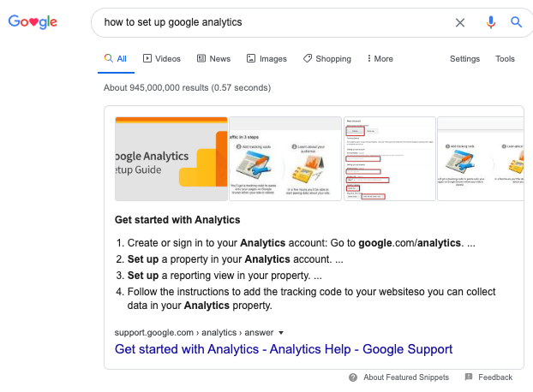Screen dimensions: 533x392
Task: Go to the Shopping tab
Action: (x=326, y=59)
